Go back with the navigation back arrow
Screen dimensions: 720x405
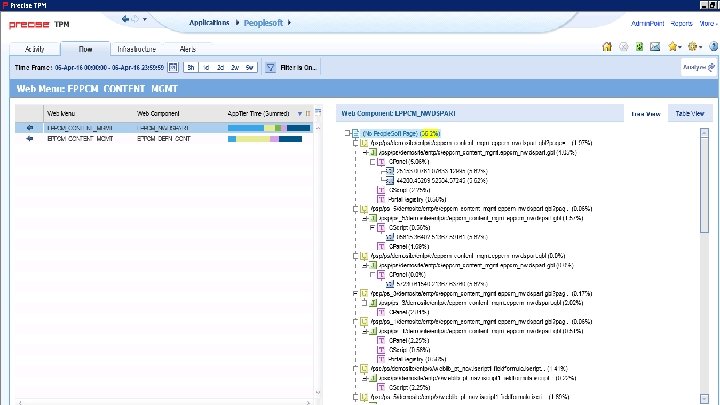(x=125, y=19)
